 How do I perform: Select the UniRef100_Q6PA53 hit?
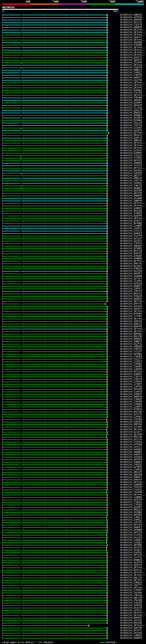pyautogui.click(x=131, y=100)
